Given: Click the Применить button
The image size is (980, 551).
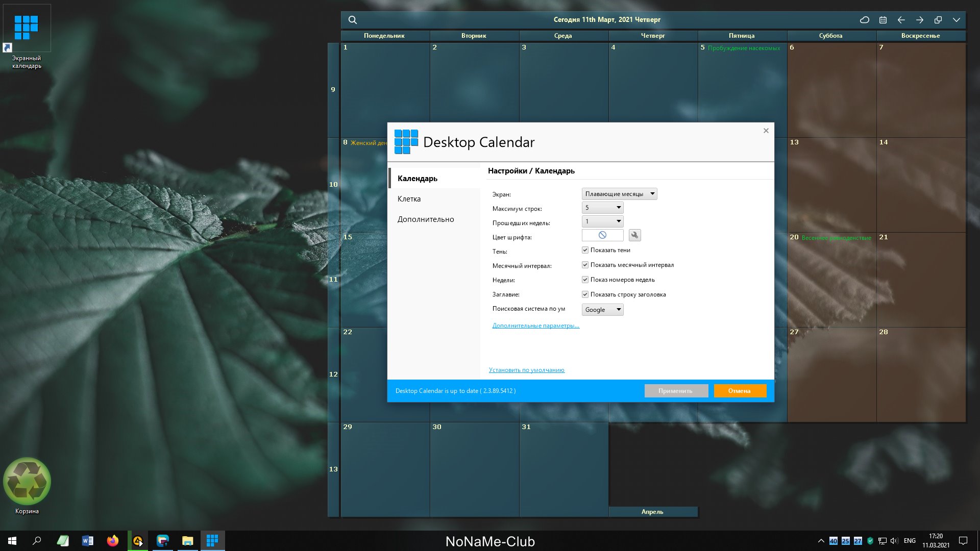Looking at the screenshot, I should pyautogui.click(x=676, y=391).
